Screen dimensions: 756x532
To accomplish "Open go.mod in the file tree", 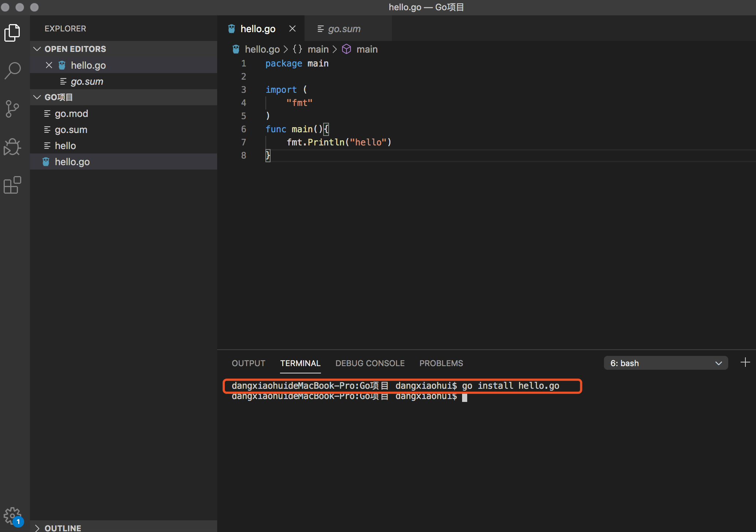I will [71, 114].
